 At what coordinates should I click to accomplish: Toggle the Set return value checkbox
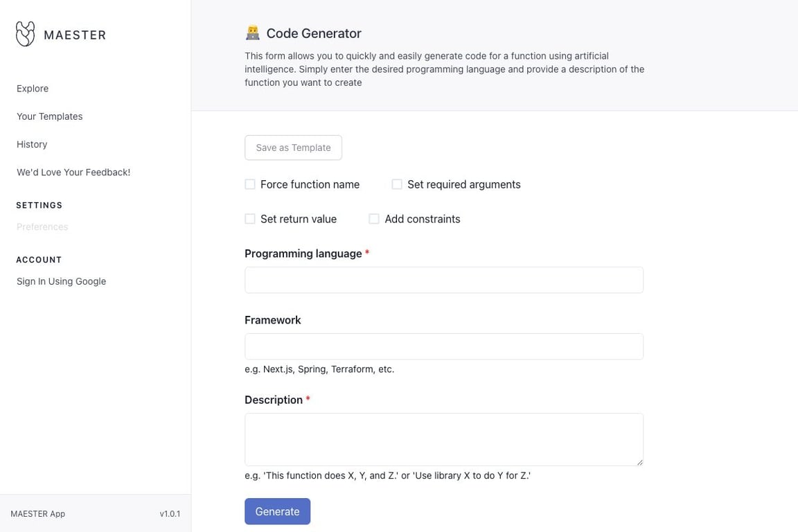point(250,219)
